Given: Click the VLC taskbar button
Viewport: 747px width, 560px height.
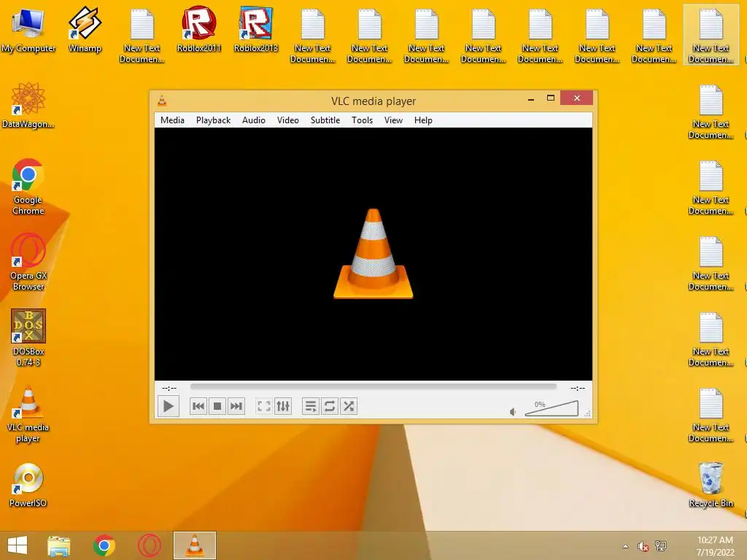Looking at the screenshot, I should coord(194,545).
